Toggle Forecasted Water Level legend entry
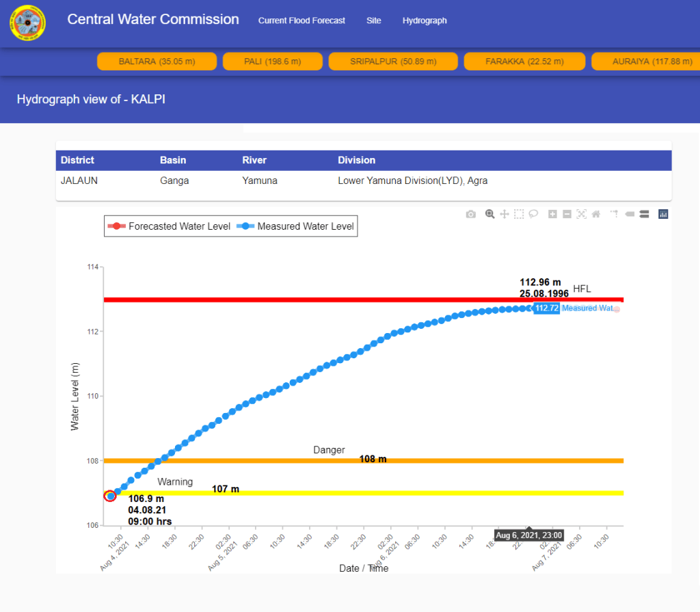Image resolution: width=700 pixels, height=612 pixels. tap(170, 226)
